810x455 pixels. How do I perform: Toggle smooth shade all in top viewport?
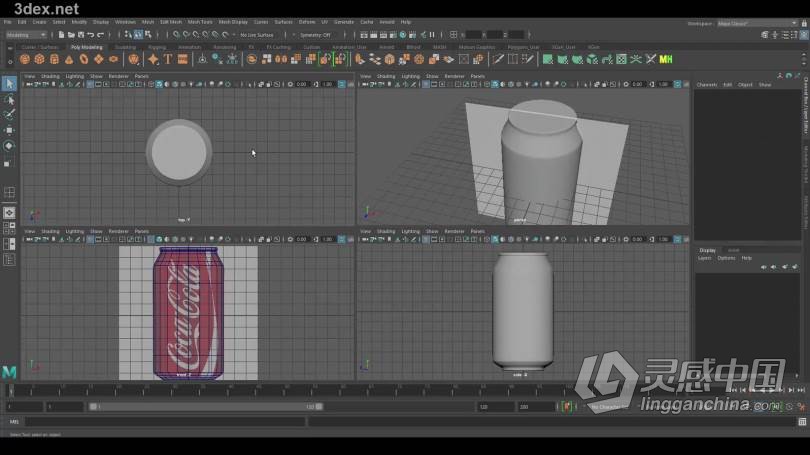coord(159,84)
